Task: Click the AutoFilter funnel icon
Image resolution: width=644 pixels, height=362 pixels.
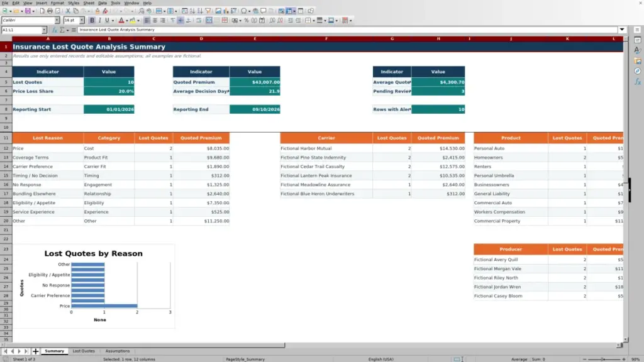Action: (208, 11)
